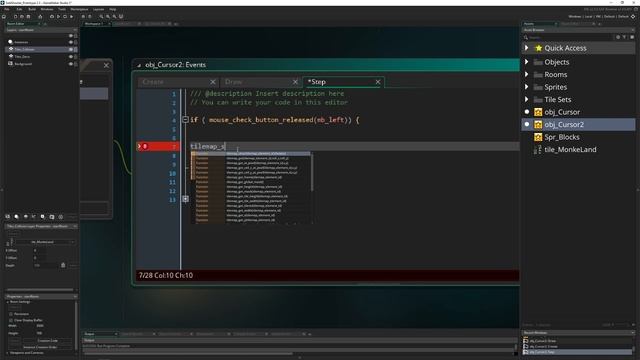The image size is (640, 360).
Task: Click the Clean build toolbar icon
Action: 71,16
